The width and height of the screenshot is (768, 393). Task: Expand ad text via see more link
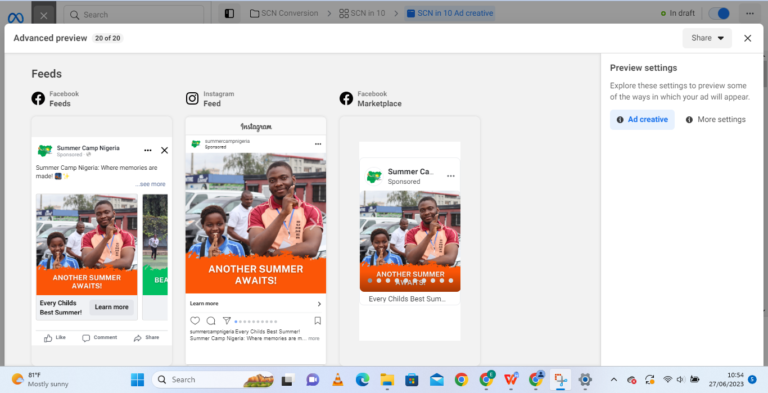(x=151, y=184)
